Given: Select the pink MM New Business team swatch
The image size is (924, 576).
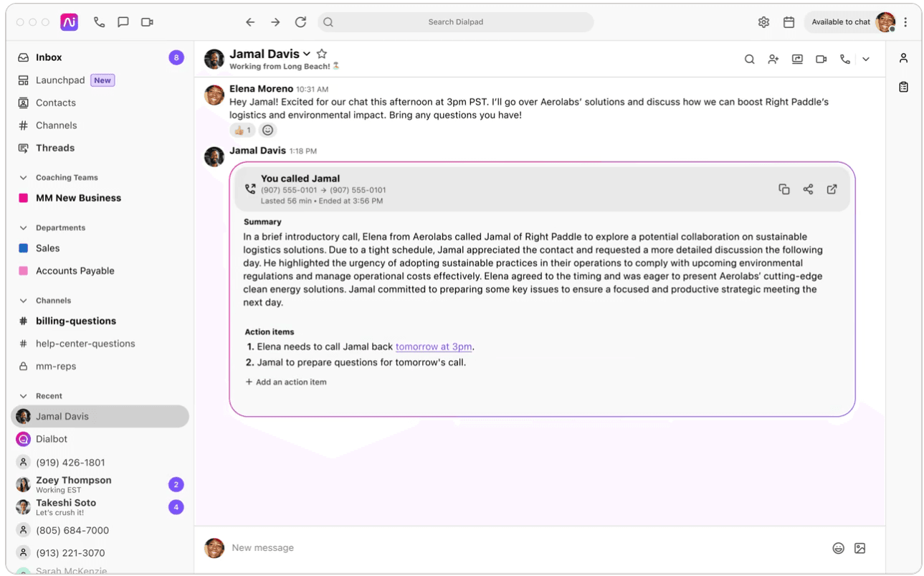Looking at the screenshot, I should tap(23, 198).
